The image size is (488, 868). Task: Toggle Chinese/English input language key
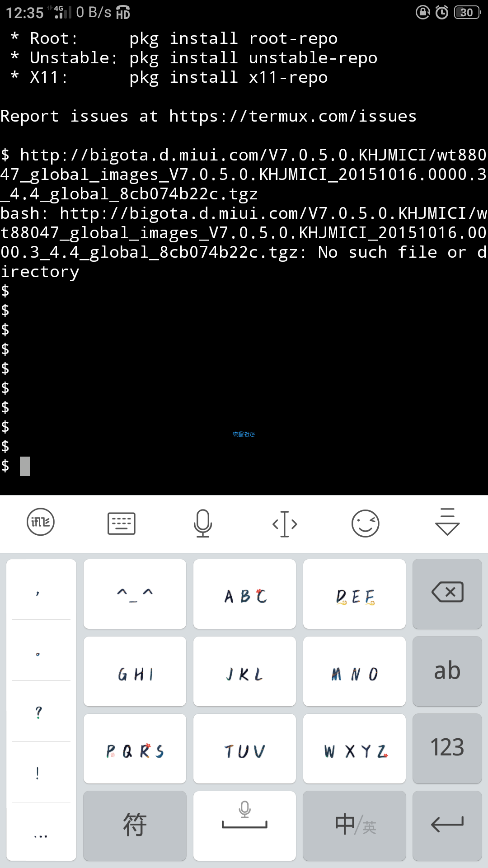pos(355,826)
